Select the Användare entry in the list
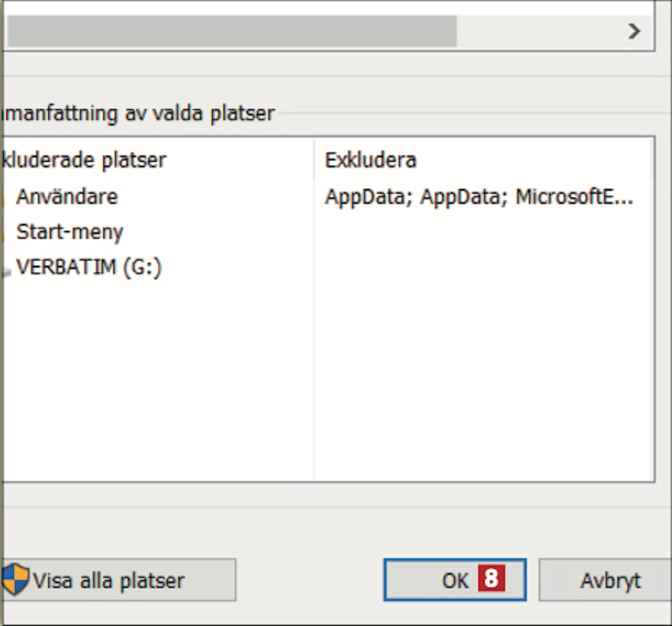Screen dimensions: 672x626 point(67,196)
